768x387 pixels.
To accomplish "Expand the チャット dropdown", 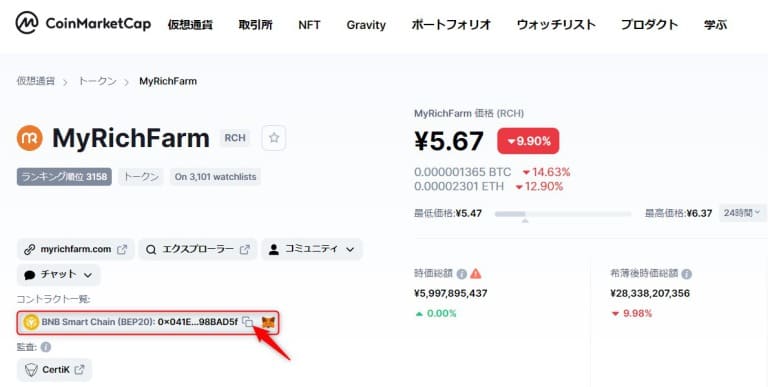I will pos(58,275).
